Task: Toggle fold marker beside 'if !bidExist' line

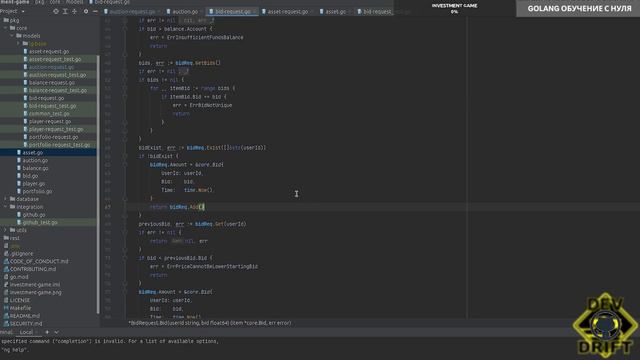Action: [x=125, y=156]
